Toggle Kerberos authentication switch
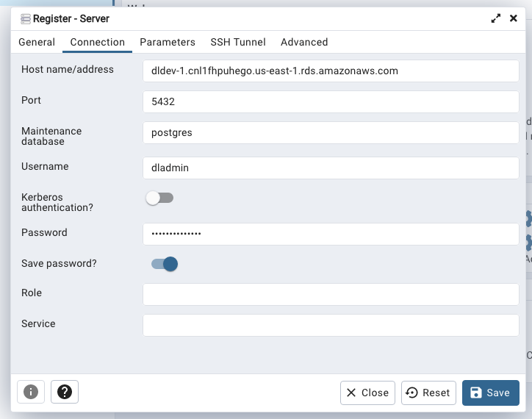Screen dimensions: 532x419 [x=159, y=198]
